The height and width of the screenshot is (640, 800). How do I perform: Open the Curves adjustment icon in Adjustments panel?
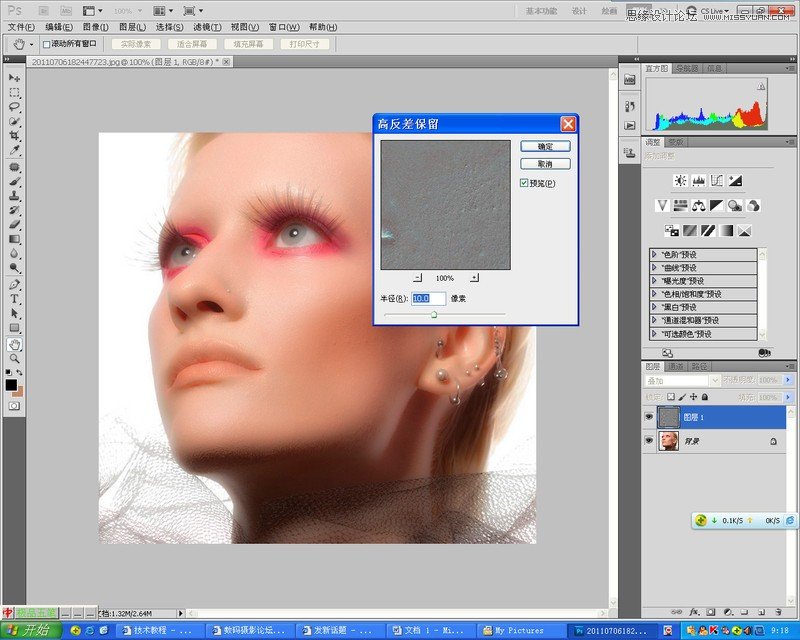click(717, 180)
